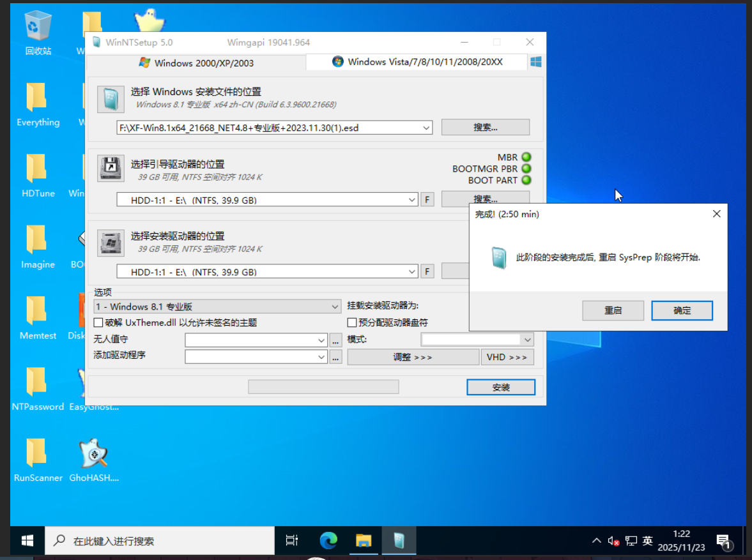752x560 pixels.
Task: Check the pre-assign drive letter checkbox
Action: [x=352, y=322]
